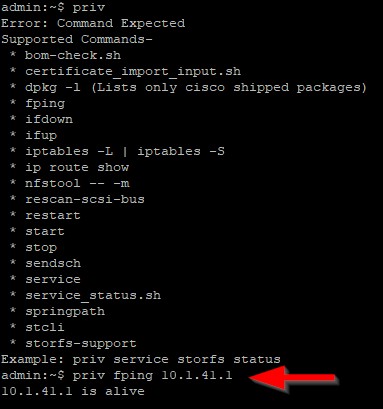Click the springpath command entry

(65, 312)
